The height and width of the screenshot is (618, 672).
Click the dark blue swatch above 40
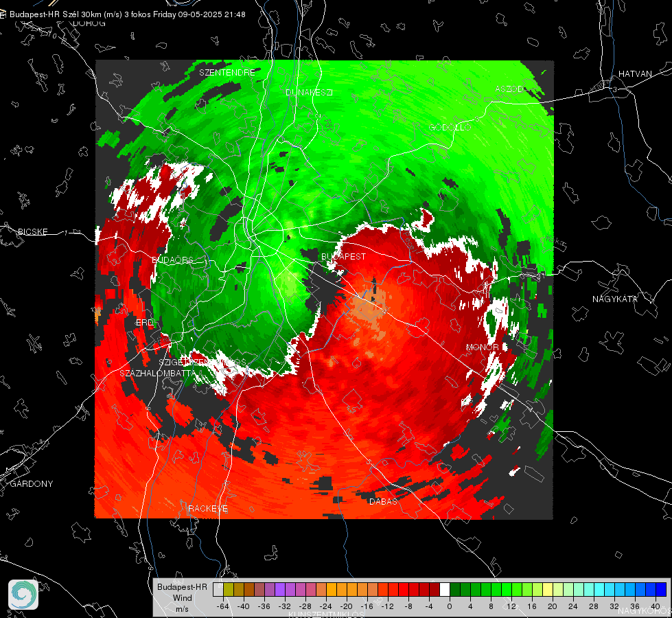coord(661,589)
